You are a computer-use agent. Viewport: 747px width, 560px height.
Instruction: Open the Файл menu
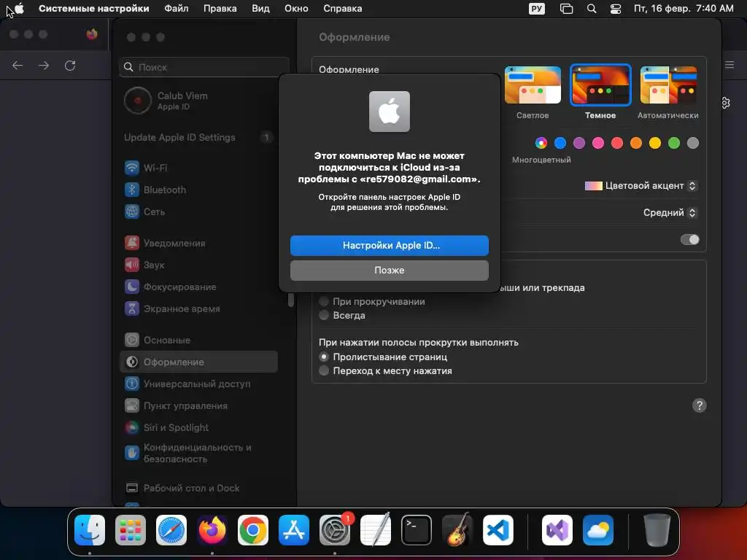[x=177, y=9]
